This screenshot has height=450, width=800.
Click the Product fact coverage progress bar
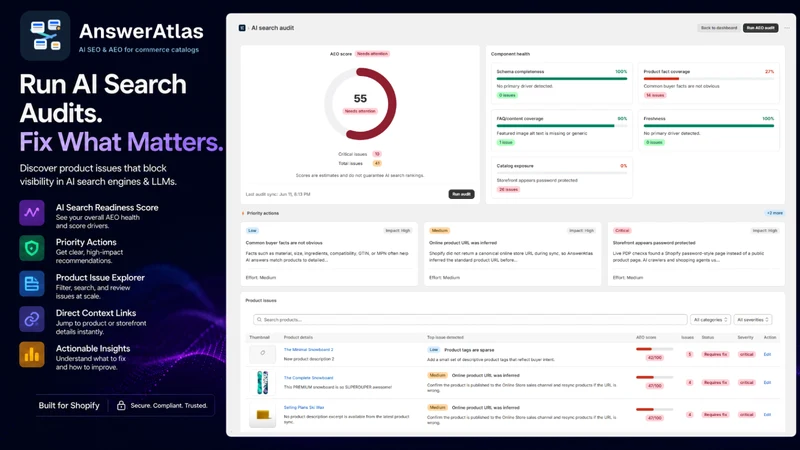click(709, 79)
